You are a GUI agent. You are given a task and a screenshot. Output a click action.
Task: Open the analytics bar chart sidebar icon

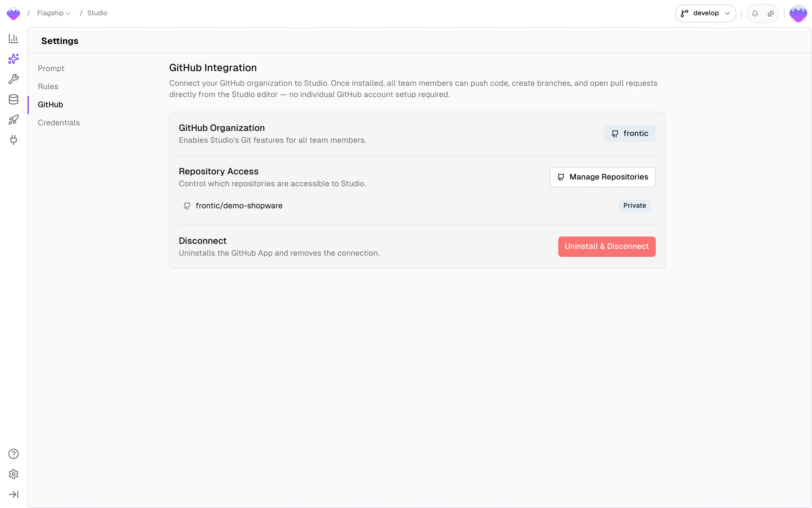pos(14,38)
